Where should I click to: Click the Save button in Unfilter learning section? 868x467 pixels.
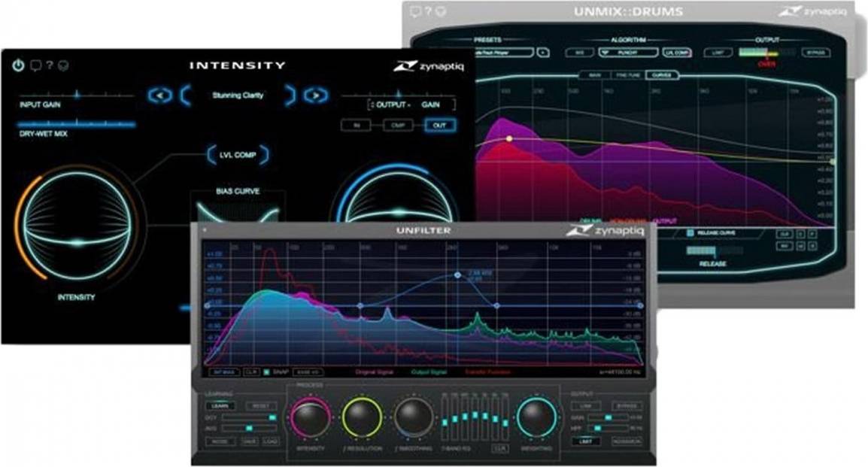coord(249,441)
